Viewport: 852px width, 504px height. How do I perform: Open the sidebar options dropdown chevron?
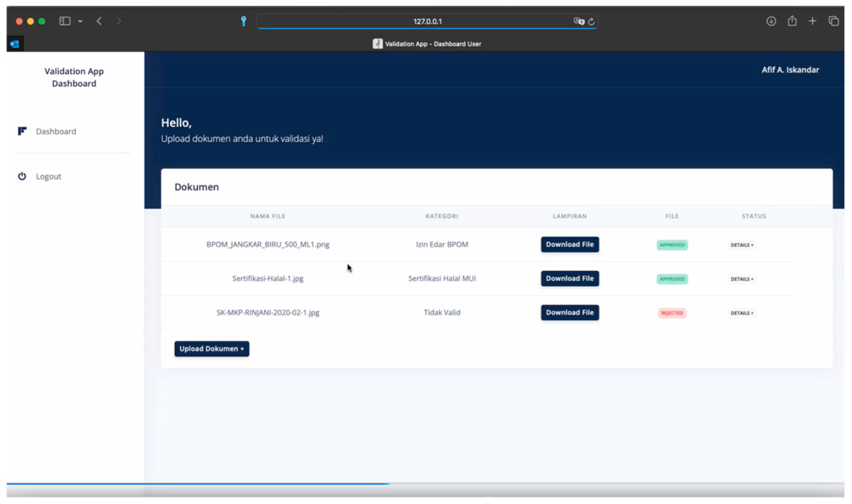point(80,22)
